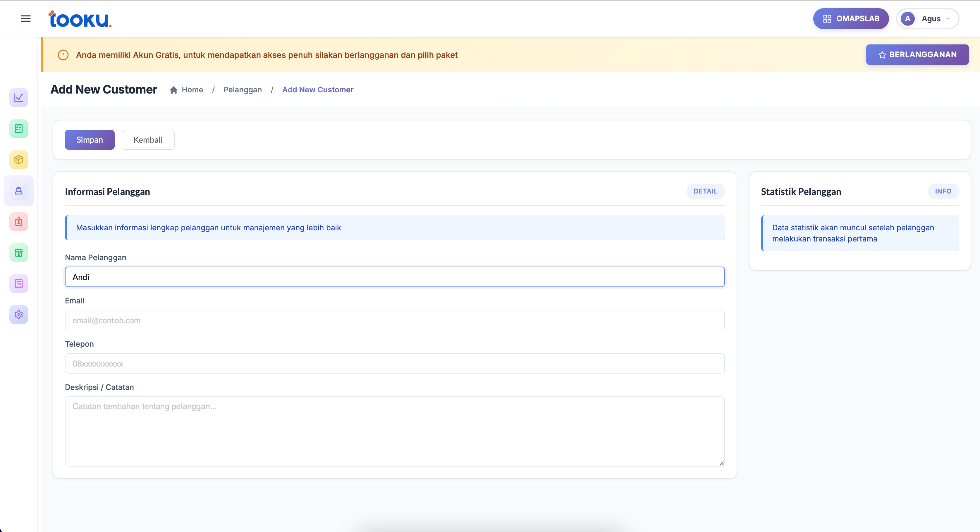Open the green store sidebar icon
The height and width of the screenshot is (532, 980).
(19, 253)
